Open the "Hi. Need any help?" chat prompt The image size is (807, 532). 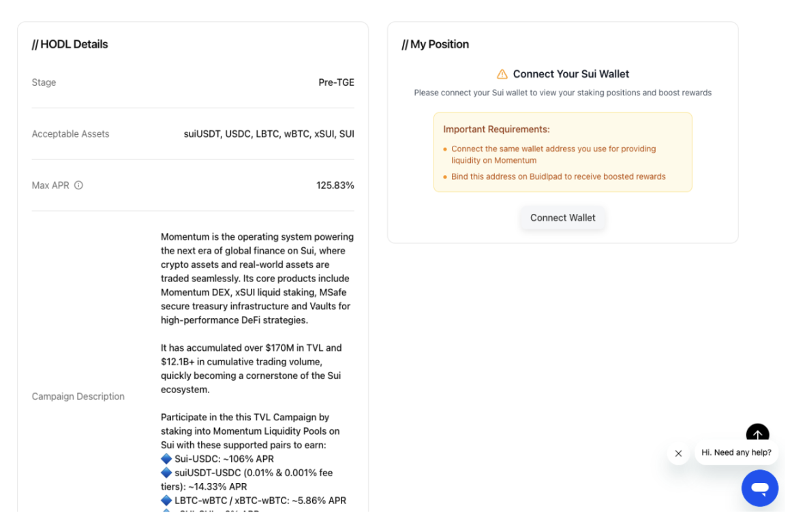[736, 452]
